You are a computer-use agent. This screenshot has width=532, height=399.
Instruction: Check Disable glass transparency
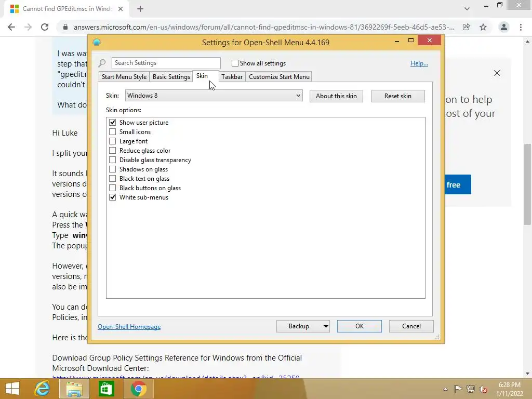tap(113, 160)
